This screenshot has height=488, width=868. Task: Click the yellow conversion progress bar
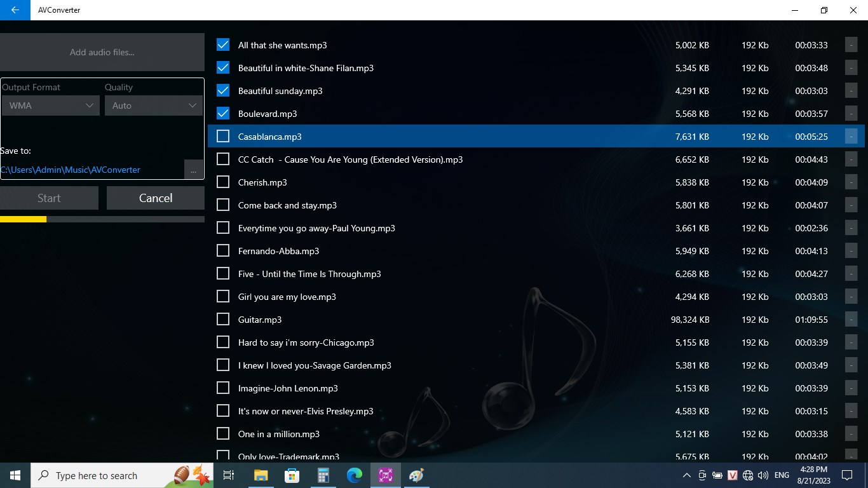pyautogui.click(x=102, y=219)
